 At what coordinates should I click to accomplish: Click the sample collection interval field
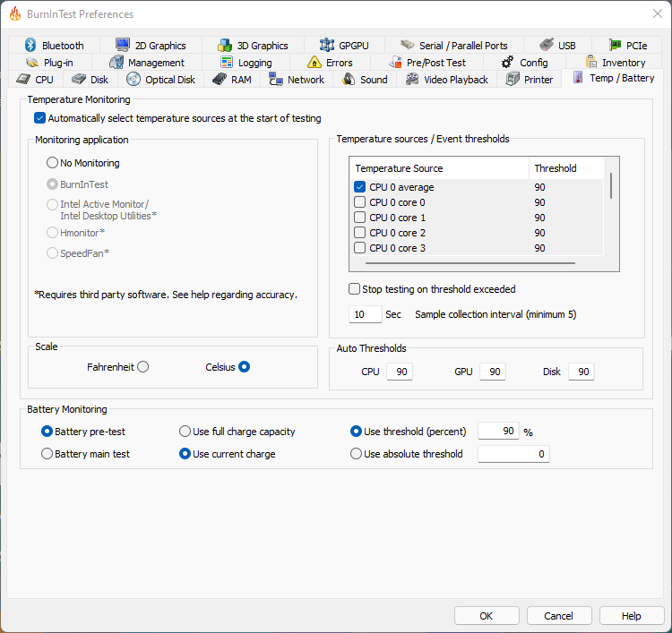366,314
